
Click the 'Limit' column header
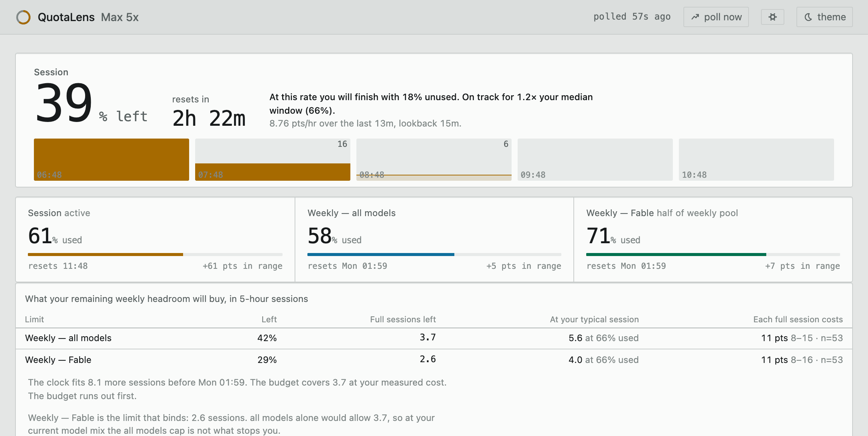34,319
